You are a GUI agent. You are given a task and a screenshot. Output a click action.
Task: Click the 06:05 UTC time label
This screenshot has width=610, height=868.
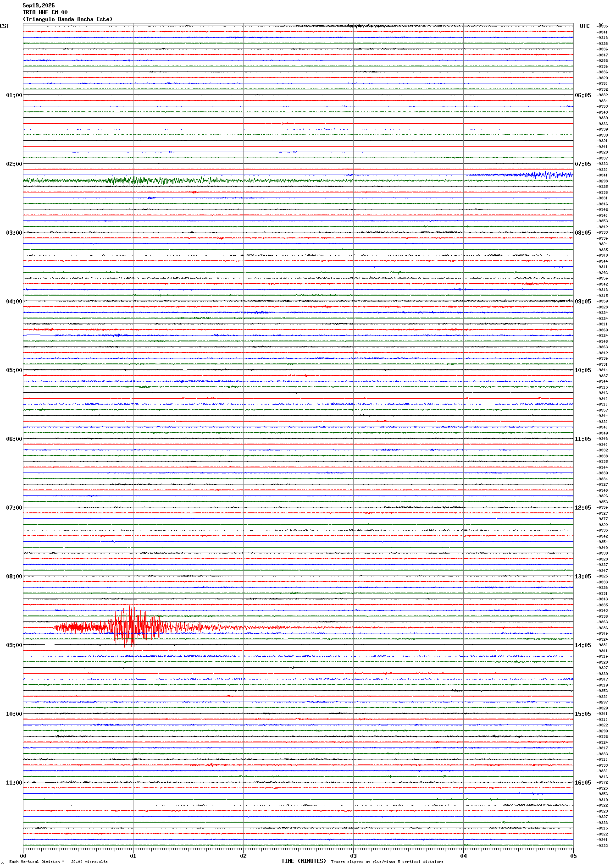pos(583,95)
